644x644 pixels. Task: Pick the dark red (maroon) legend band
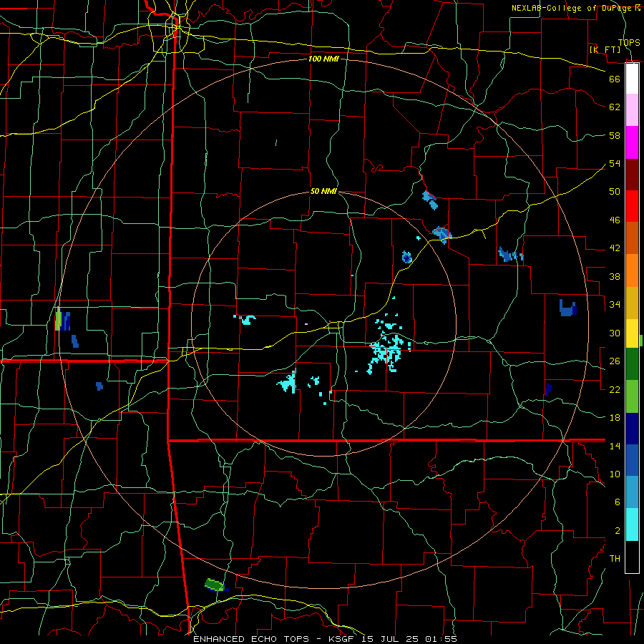(632, 175)
